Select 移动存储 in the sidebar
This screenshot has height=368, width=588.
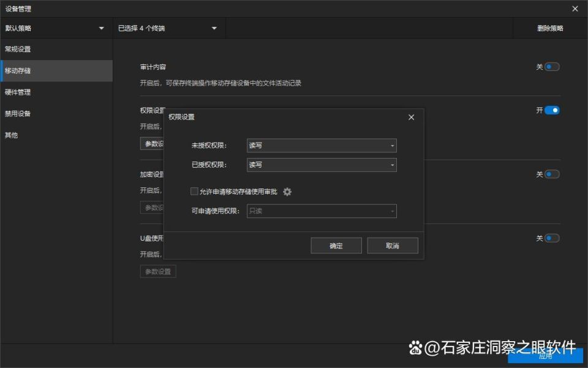[x=56, y=71]
